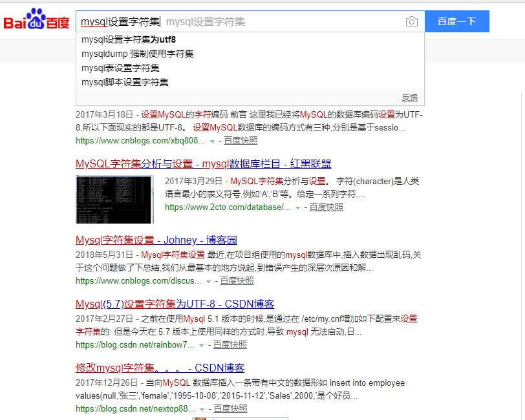Click snippet text dated 2017年2月27日

[246, 325]
